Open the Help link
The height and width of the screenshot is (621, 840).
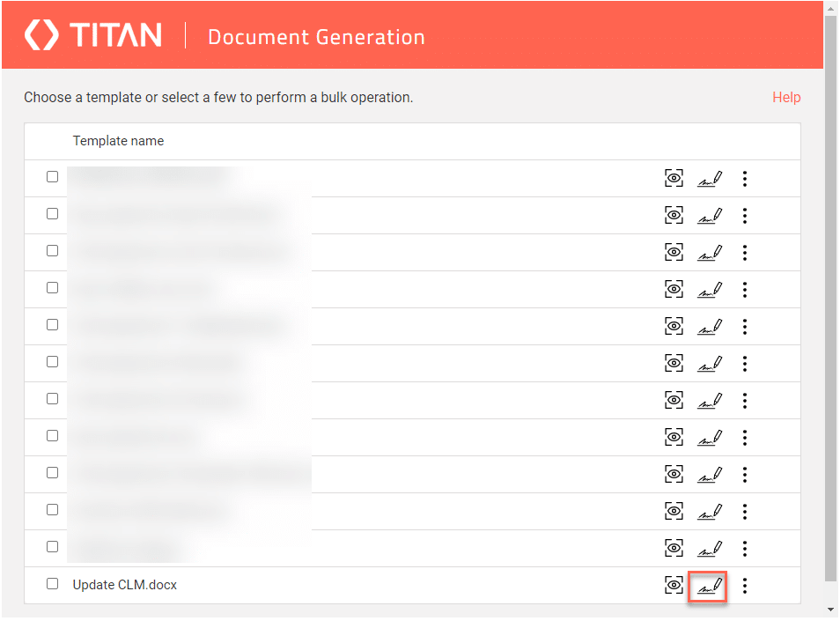786,97
